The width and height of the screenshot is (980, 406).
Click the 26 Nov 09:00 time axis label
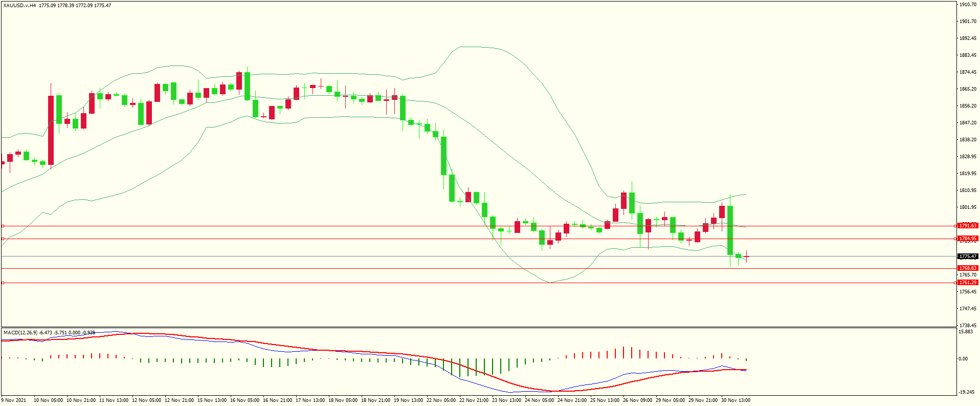click(637, 400)
